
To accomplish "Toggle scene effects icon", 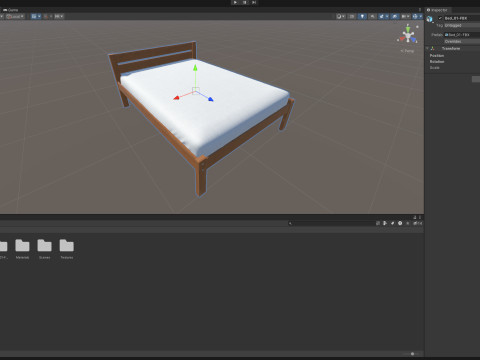I will pos(381,16).
